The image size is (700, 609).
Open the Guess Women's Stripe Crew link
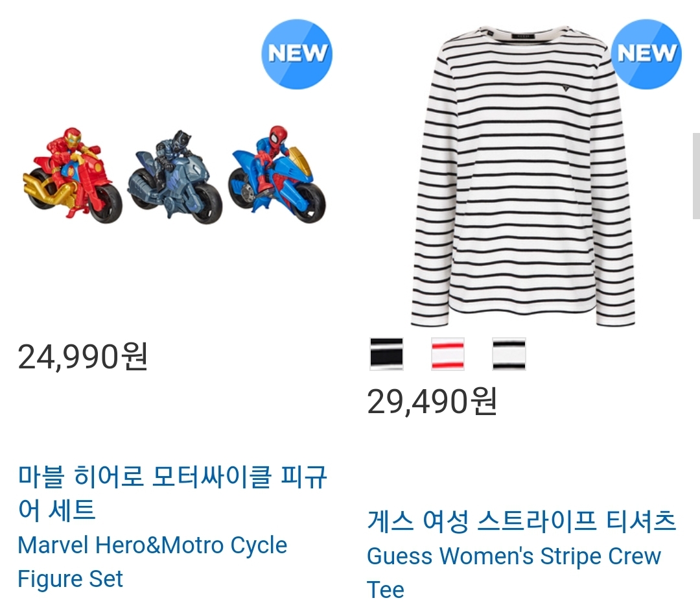(x=514, y=556)
